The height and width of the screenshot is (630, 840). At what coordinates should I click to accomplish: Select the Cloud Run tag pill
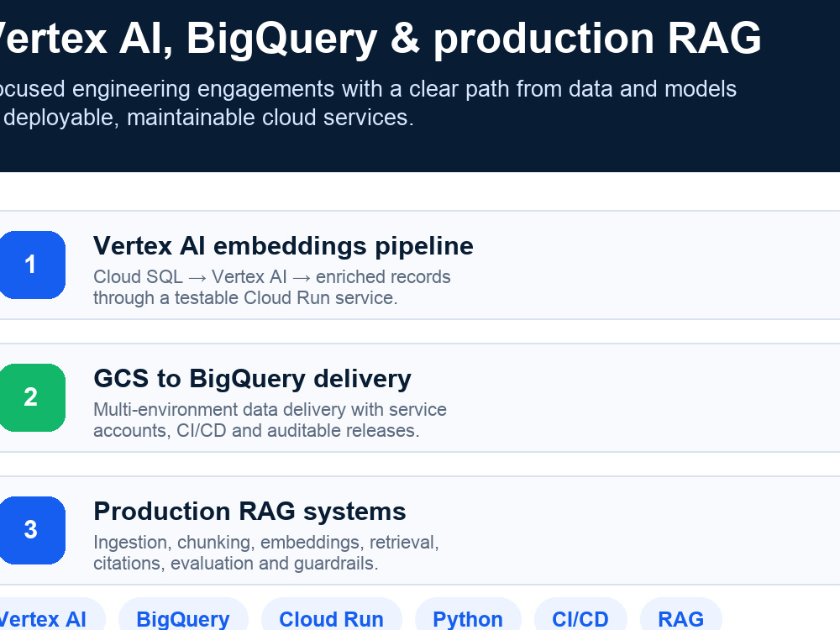pyautogui.click(x=332, y=616)
